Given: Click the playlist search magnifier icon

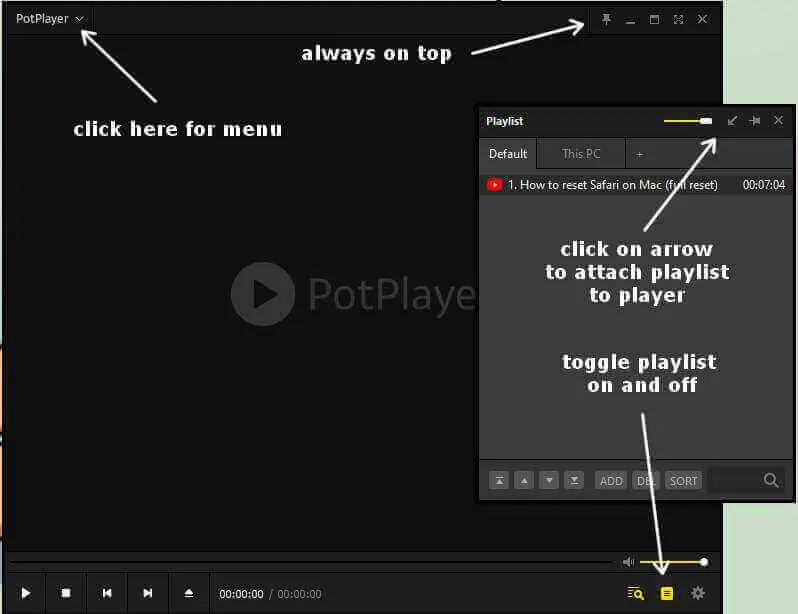Looking at the screenshot, I should (771, 480).
